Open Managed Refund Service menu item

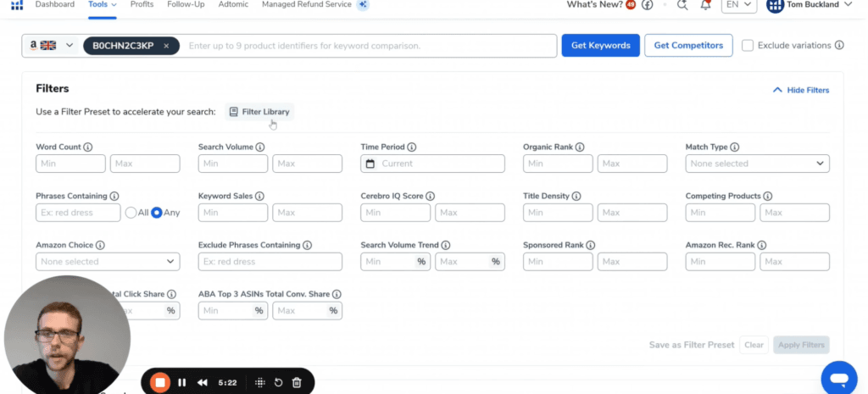click(307, 4)
